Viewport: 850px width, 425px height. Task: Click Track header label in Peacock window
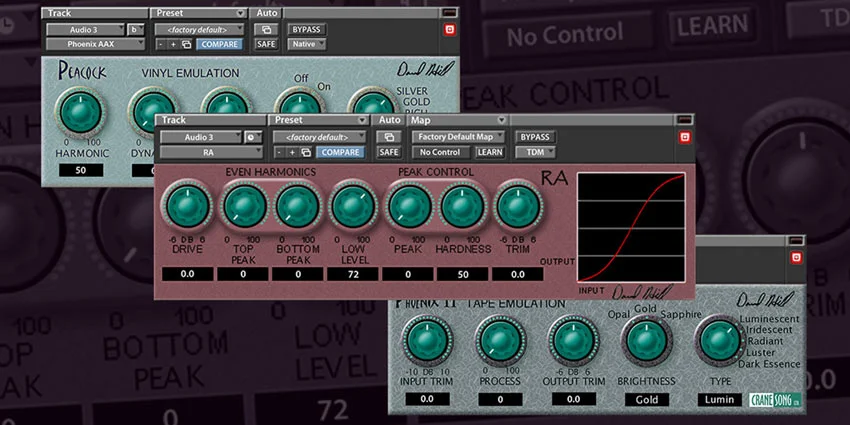(60, 12)
